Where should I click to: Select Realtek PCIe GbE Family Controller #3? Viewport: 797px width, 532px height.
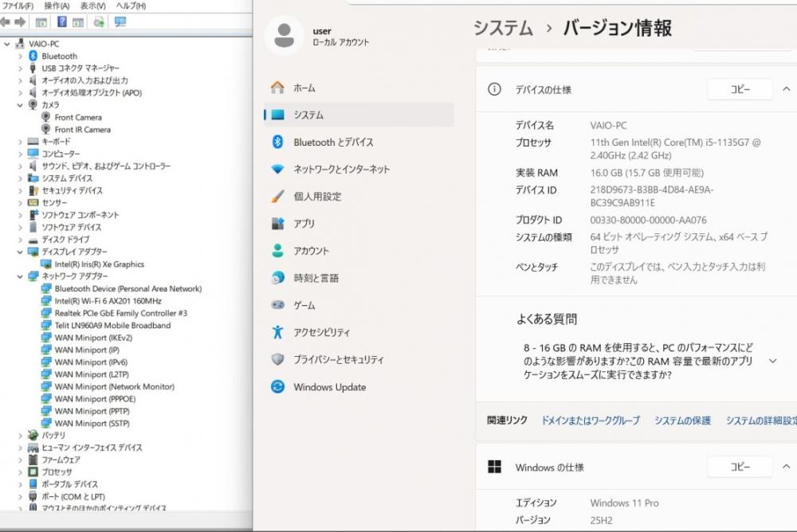coord(120,313)
